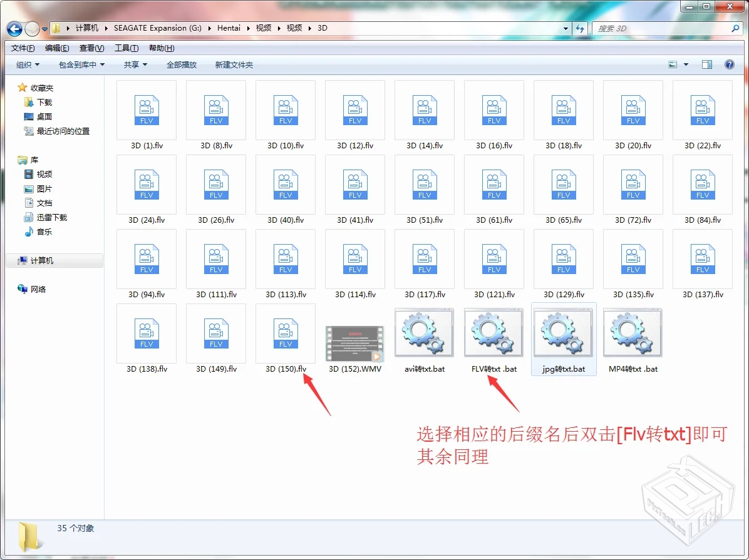The image size is (749, 560).
Task: Open the 共享 toolbar dropdown
Action: 135,64
